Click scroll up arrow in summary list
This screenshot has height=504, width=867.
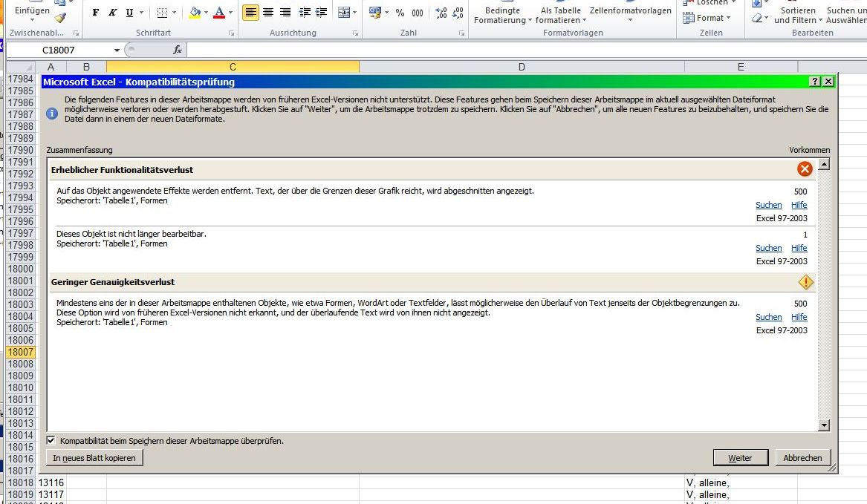[824, 164]
